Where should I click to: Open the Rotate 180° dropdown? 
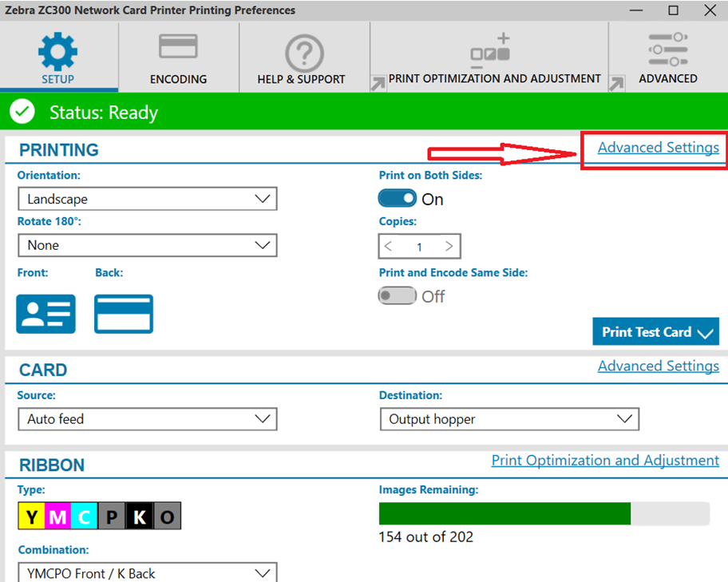pyautogui.click(x=148, y=245)
